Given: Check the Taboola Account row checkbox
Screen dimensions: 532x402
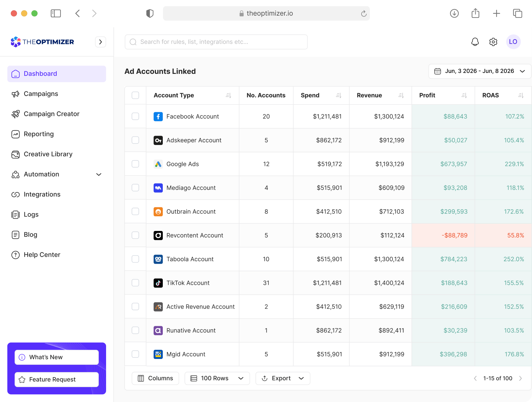Looking at the screenshot, I should coord(135,259).
